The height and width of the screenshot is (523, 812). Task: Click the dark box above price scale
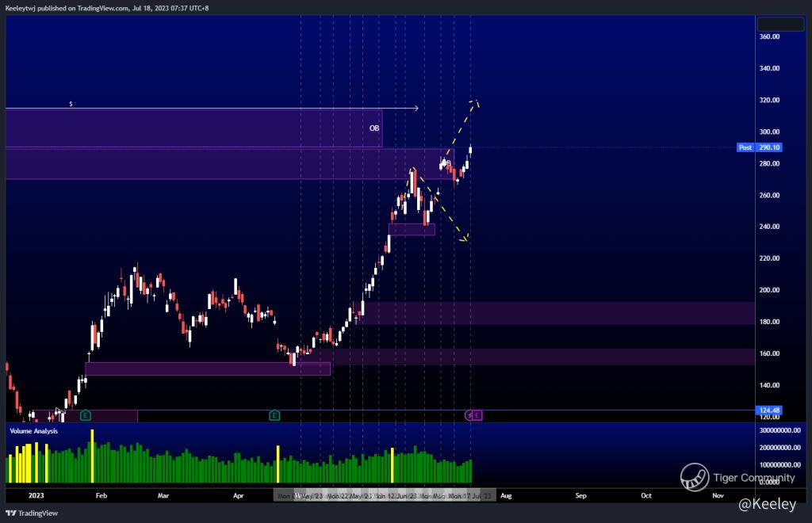tap(780, 24)
